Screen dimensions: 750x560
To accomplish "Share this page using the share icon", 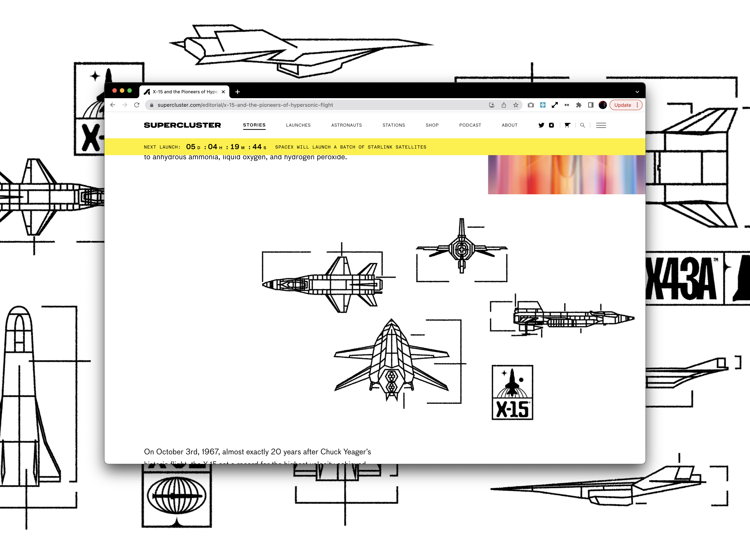I will (504, 105).
